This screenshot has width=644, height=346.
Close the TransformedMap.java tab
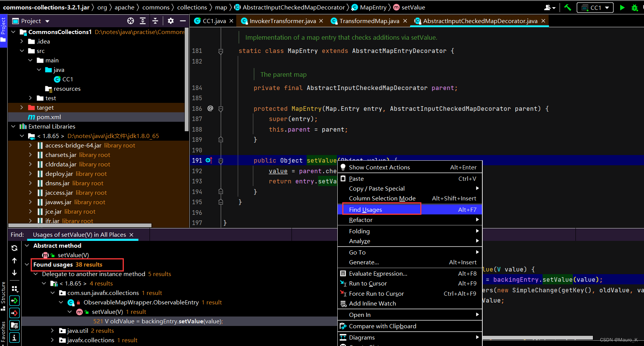coord(405,21)
